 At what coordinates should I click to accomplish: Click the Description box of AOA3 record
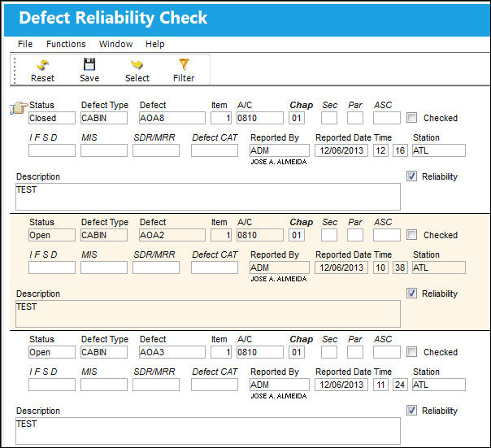pyautogui.click(x=208, y=431)
